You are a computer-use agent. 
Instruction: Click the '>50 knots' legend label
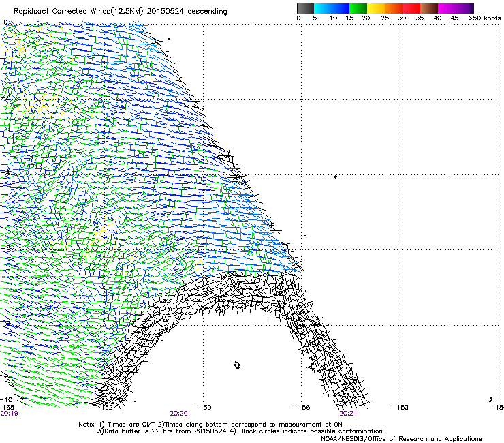click(484, 18)
